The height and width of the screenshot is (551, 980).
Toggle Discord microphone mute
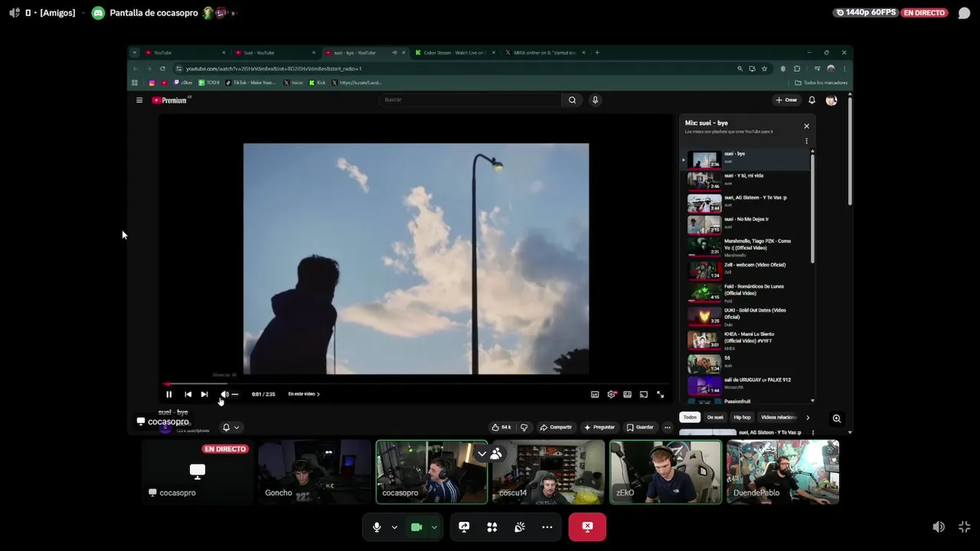(x=376, y=527)
